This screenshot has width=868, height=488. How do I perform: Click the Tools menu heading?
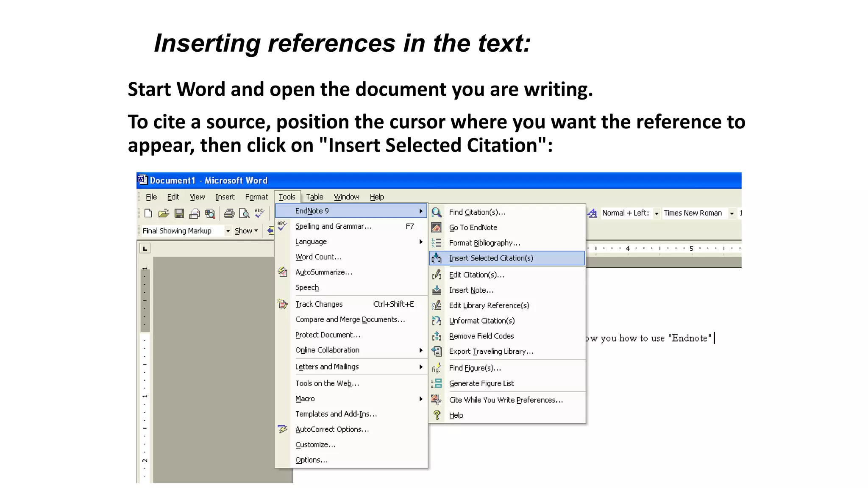click(287, 197)
